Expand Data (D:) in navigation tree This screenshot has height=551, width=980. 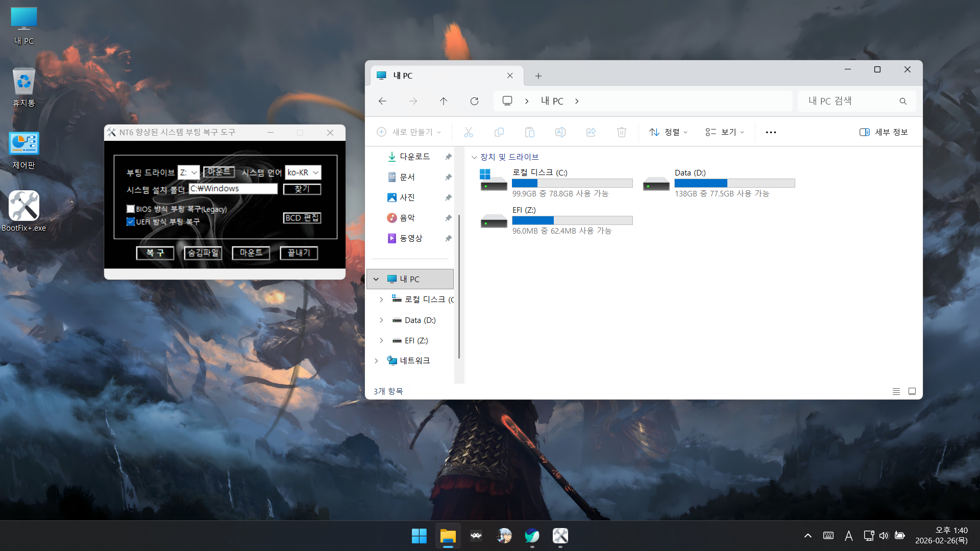(x=381, y=320)
